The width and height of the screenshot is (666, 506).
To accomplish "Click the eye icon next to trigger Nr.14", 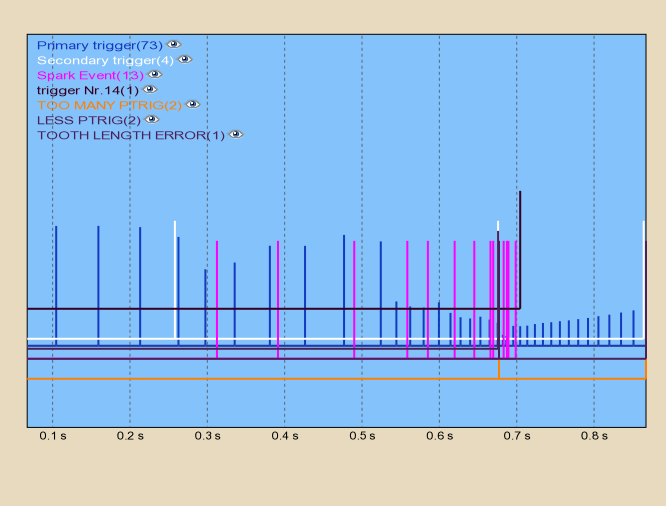I will [150, 90].
